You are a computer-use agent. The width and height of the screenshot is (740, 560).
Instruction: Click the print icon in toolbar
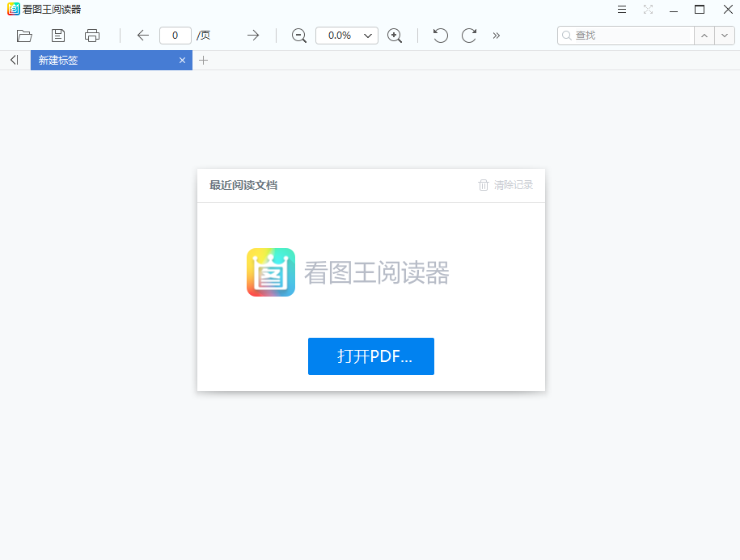[92, 36]
